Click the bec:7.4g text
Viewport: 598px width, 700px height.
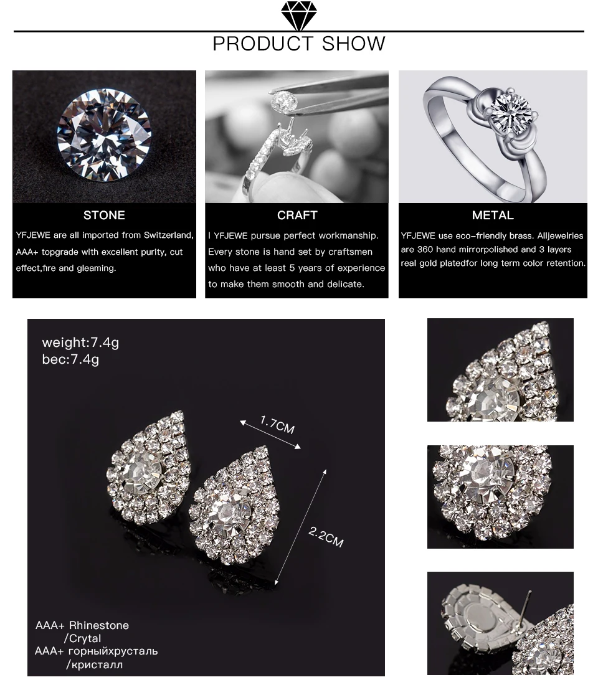[70, 359]
